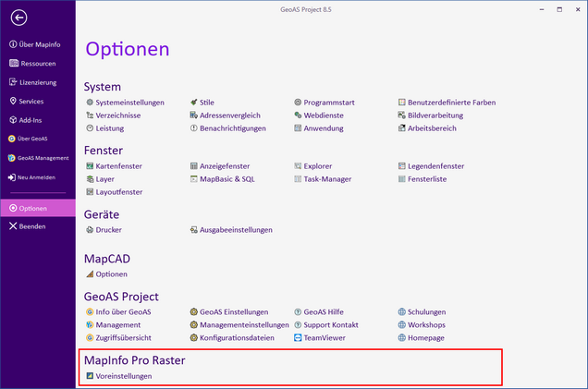The image size is (588, 389).
Task: Click the Drucker printer icon
Action: pyautogui.click(x=90, y=229)
